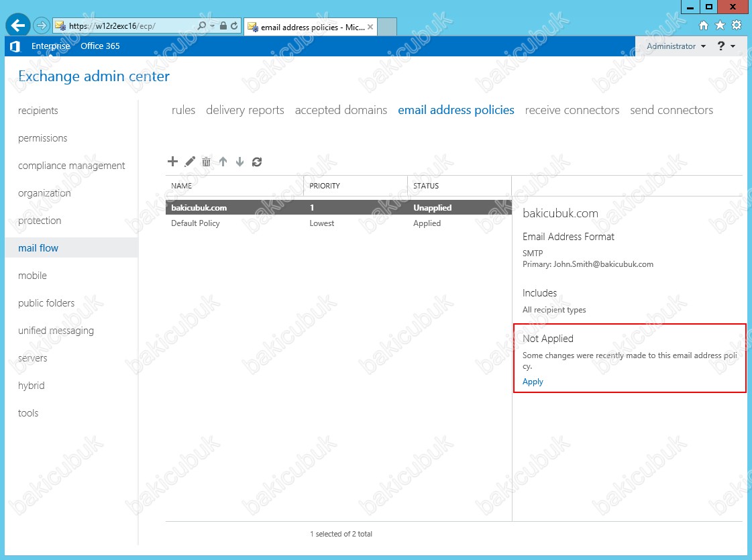Screen dimensions: 752x560
Task: Select the email address policies tab
Action: [x=456, y=110]
